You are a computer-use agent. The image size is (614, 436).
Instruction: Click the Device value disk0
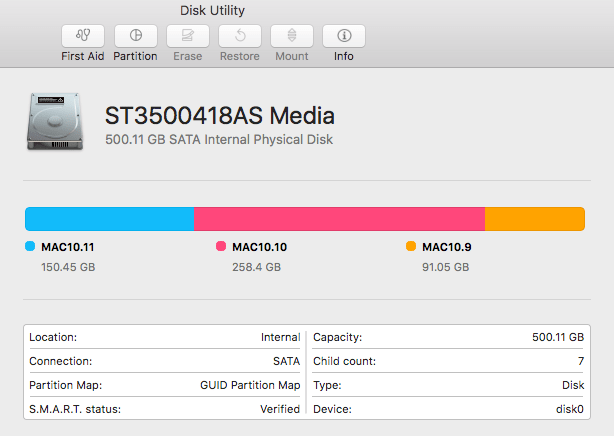[570, 409]
